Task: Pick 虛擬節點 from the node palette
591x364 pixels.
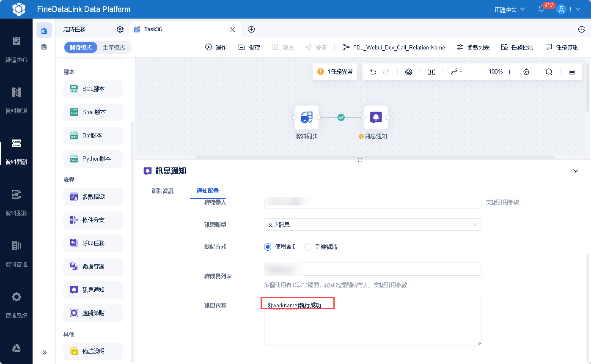Action: pyautogui.click(x=93, y=313)
